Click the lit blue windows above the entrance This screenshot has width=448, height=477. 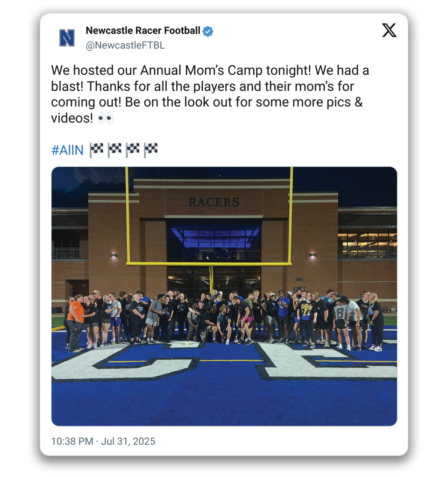pyautogui.click(x=214, y=239)
